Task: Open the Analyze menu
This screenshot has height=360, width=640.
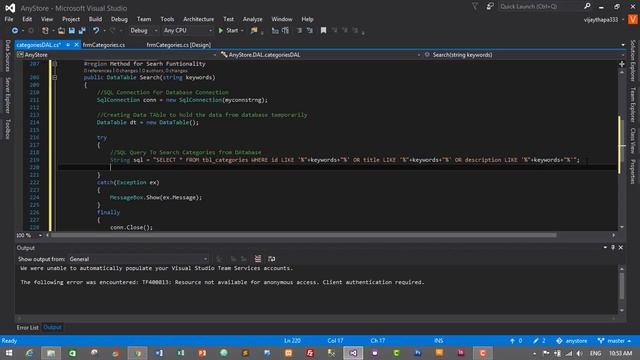Action: 253,19
